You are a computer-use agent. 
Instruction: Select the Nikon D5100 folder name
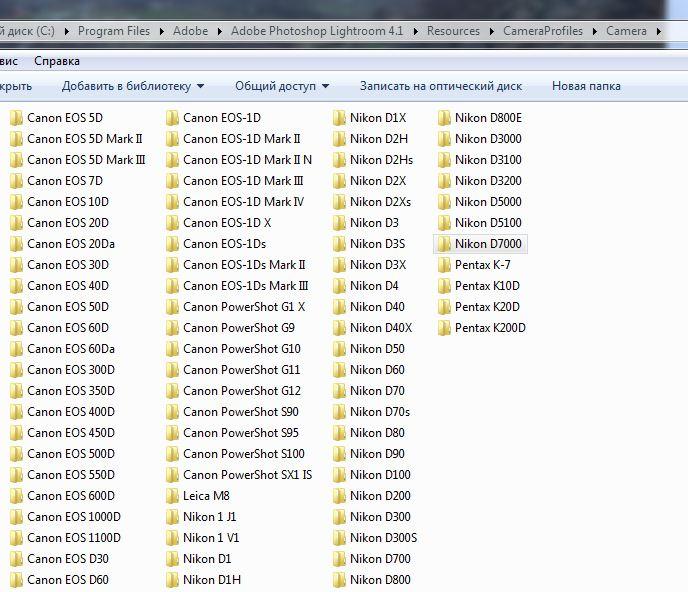488,223
